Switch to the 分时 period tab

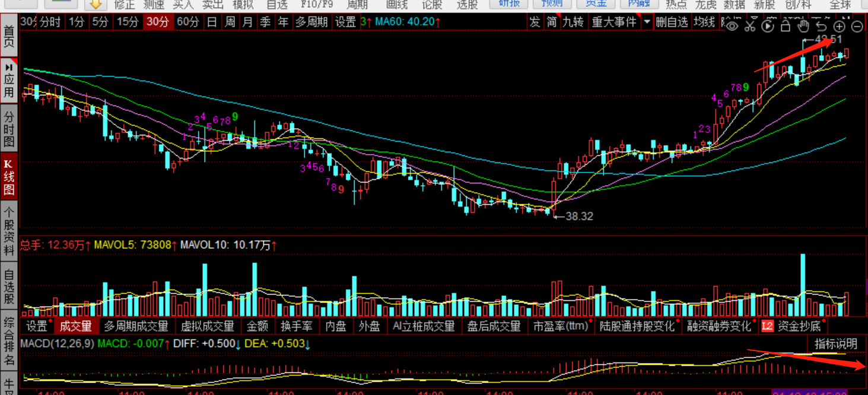pos(49,22)
